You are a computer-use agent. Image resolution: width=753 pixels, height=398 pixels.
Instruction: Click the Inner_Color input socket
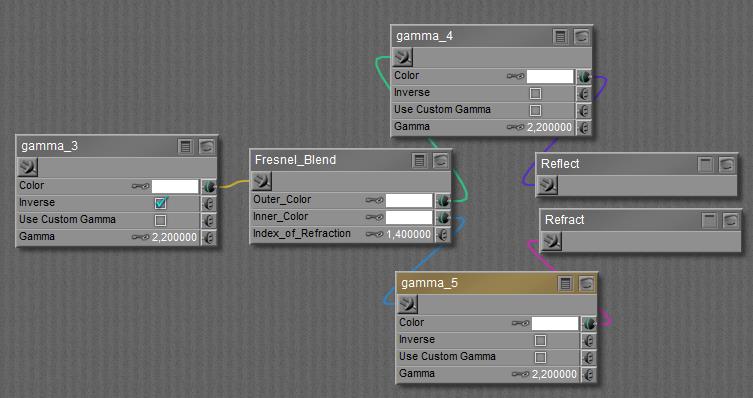tap(442, 217)
